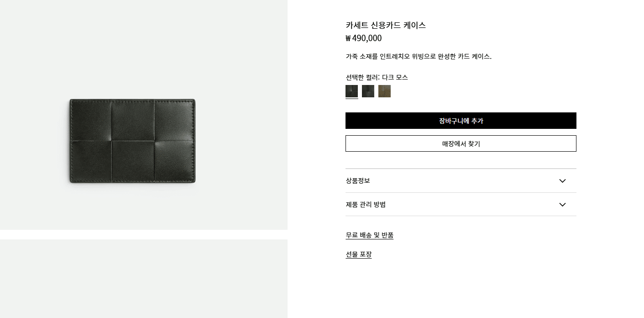Click the upper left woven square of case

coord(91,120)
